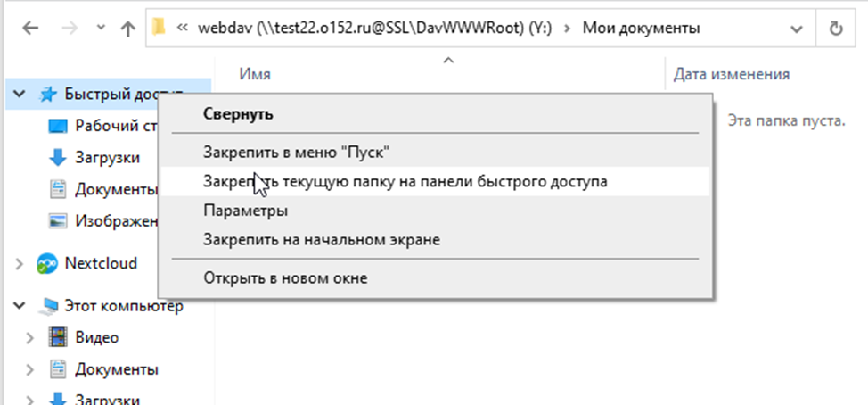The image size is (868, 405).
Task: Click the Nextcloud icon in sidebar
Action: coord(46,263)
